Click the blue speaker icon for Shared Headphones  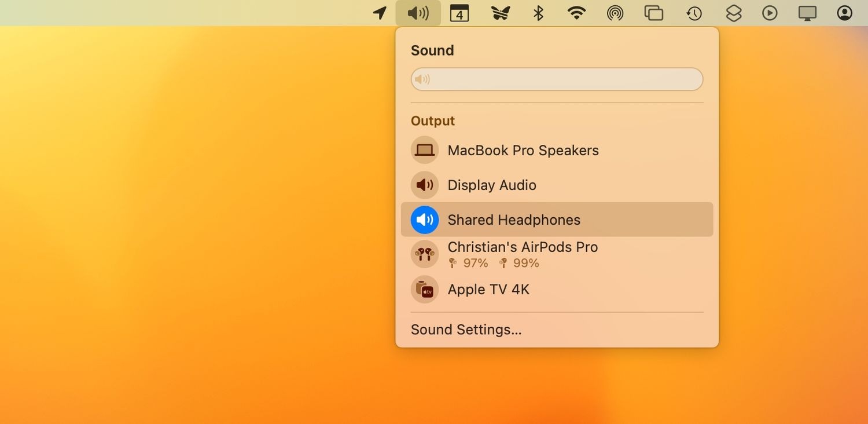tap(425, 220)
